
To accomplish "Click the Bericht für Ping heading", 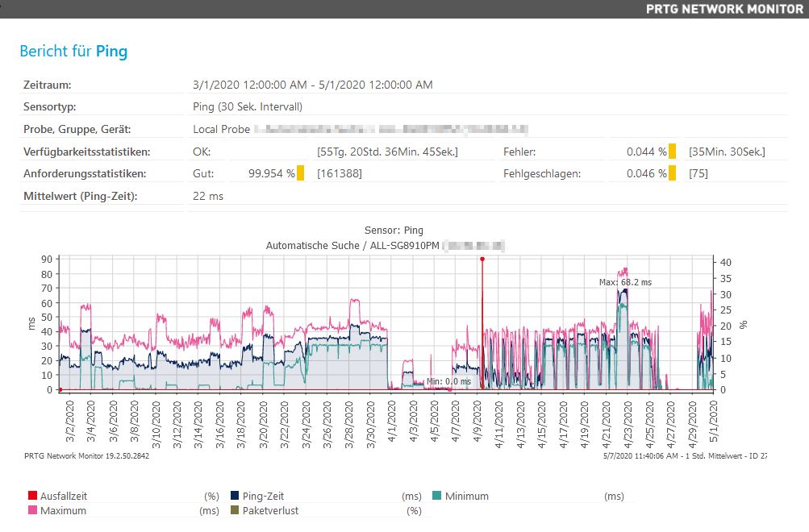I will point(73,52).
